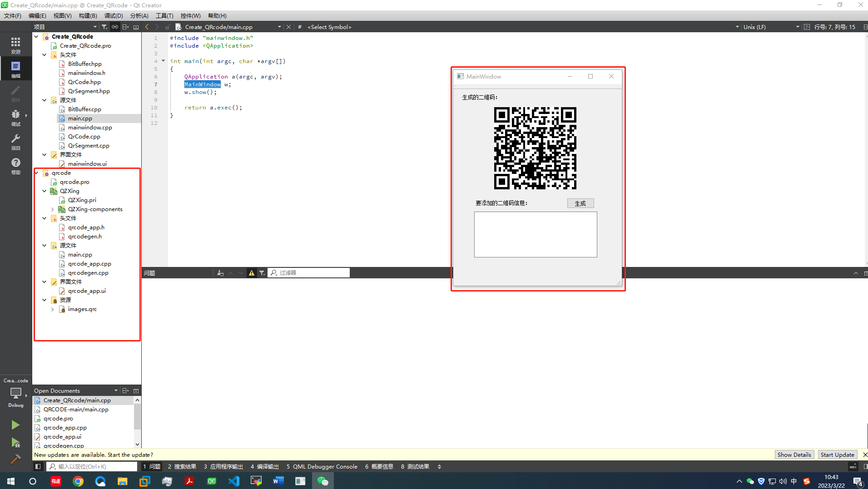This screenshot has width=868, height=489.
Task: Click the locator input (Ctrl+K)
Action: [x=92, y=466]
